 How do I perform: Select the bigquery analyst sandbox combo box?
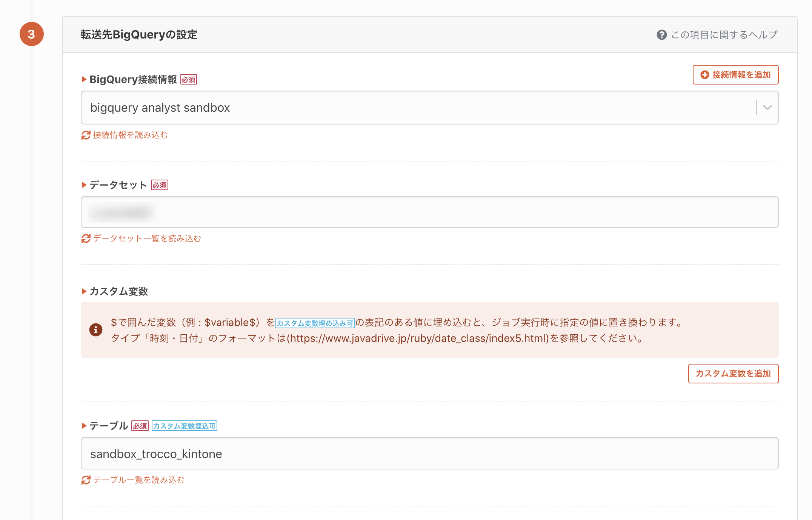click(415, 108)
